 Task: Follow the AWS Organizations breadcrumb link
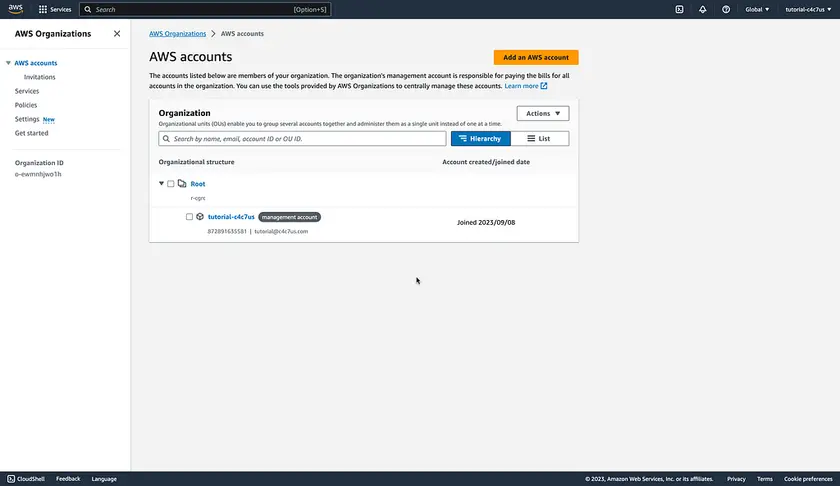click(177, 33)
